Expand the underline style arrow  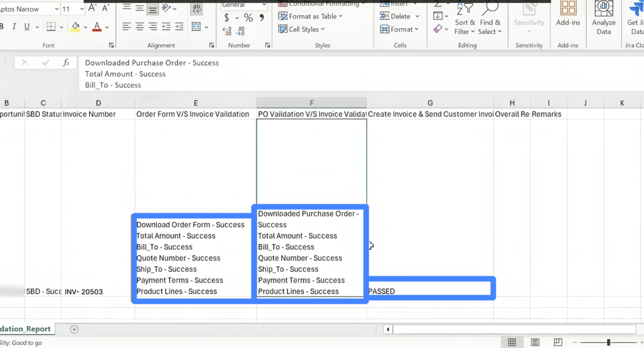click(x=37, y=27)
